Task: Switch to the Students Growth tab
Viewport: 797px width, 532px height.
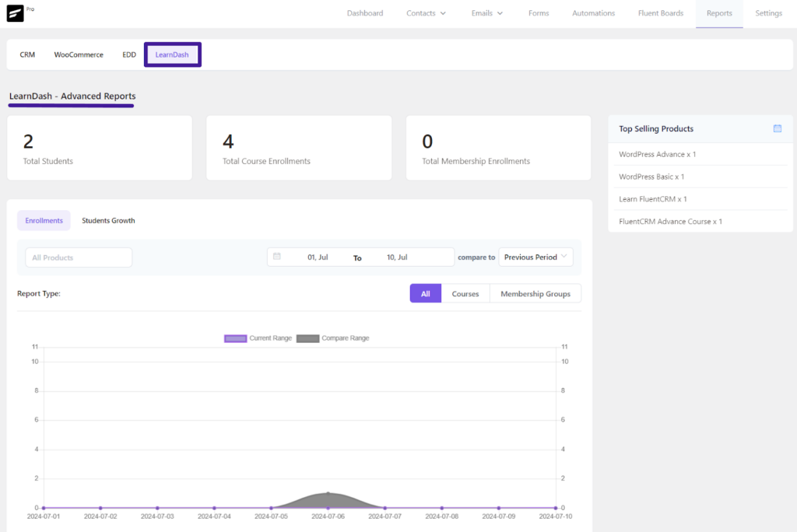Action: 108,220
